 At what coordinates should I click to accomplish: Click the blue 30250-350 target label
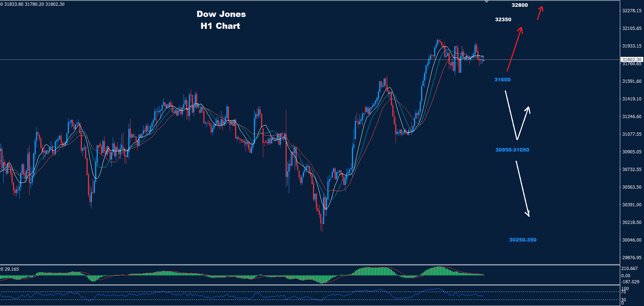click(522, 240)
